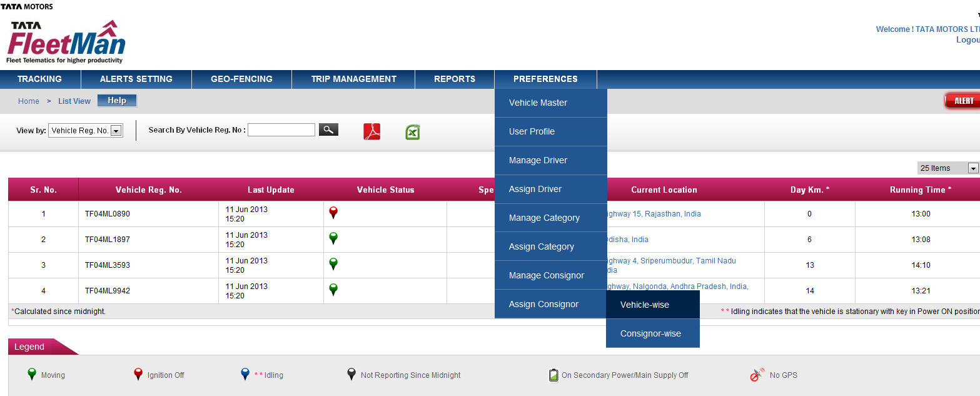Screen dimensions: 980x396
Task: Open the TRACKING menu
Action: pyautogui.click(x=40, y=79)
